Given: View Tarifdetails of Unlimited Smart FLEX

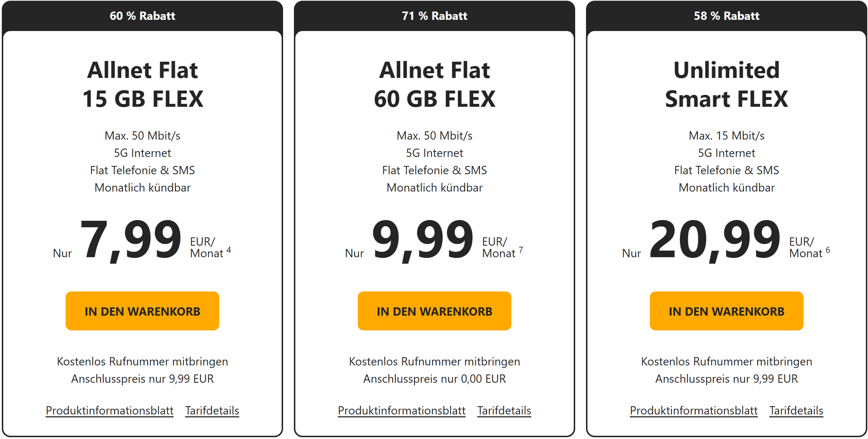Looking at the screenshot, I should 796,411.
